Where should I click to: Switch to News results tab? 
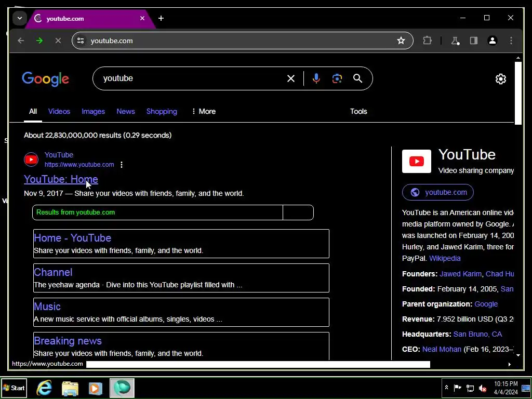click(126, 111)
